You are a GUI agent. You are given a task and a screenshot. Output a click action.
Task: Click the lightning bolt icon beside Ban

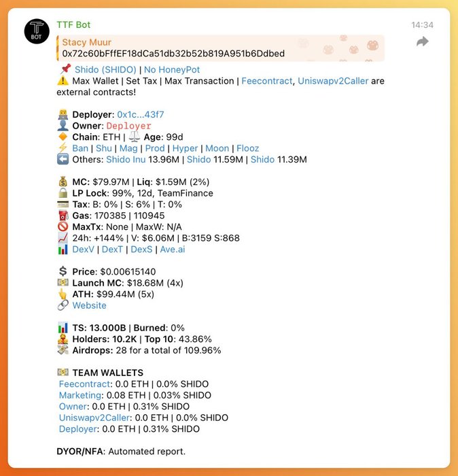point(63,148)
